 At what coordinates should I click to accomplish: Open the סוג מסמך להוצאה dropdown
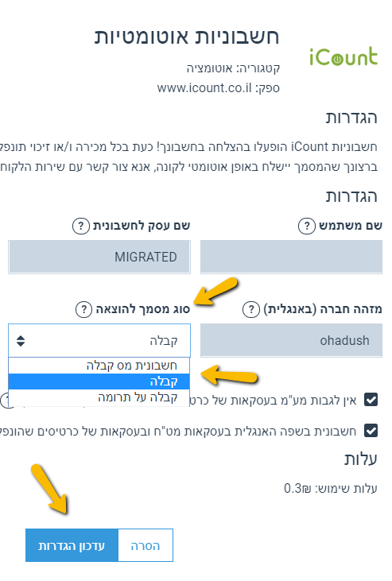[99, 340]
